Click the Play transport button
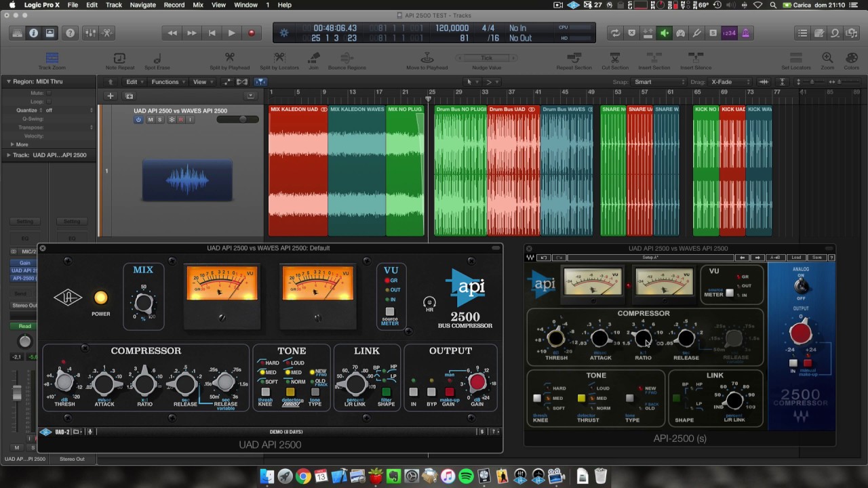This screenshot has height=488, width=868. [231, 33]
